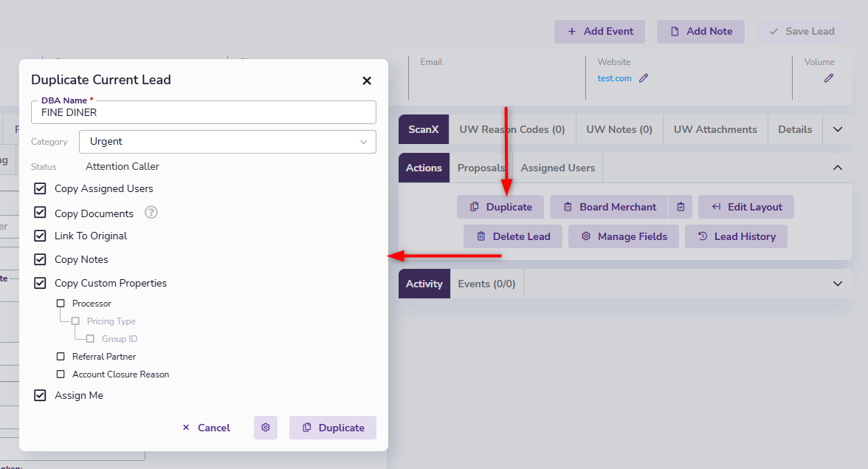This screenshot has width=868, height=469.
Task: Select the Activity tab
Action: (x=424, y=284)
